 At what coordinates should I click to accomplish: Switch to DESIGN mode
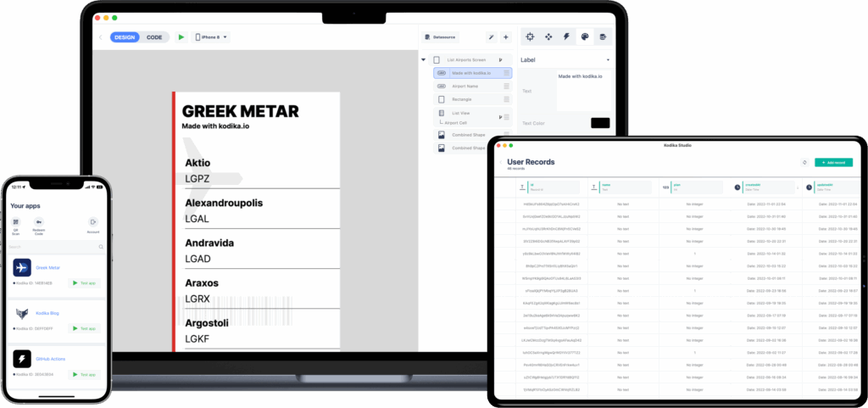coord(125,37)
